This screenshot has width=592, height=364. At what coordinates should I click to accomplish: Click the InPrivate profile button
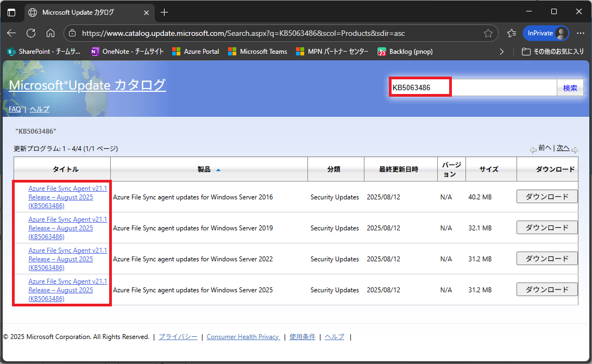pyautogui.click(x=545, y=33)
